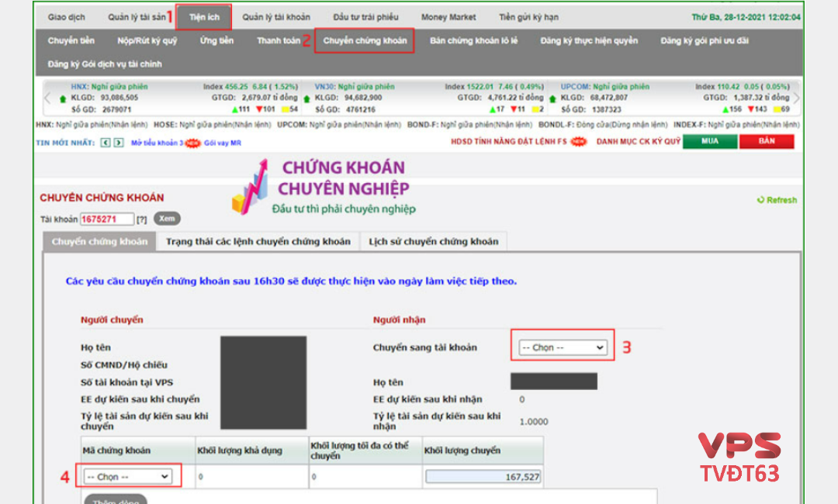Click the Khối lượng chuyển input field
The width and height of the screenshot is (838, 504).
pyautogui.click(x=483, y=477)
